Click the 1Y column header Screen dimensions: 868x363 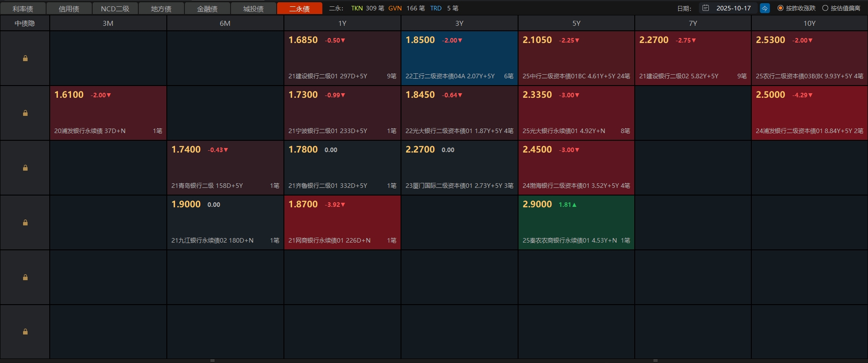click(x=342, y=23)
